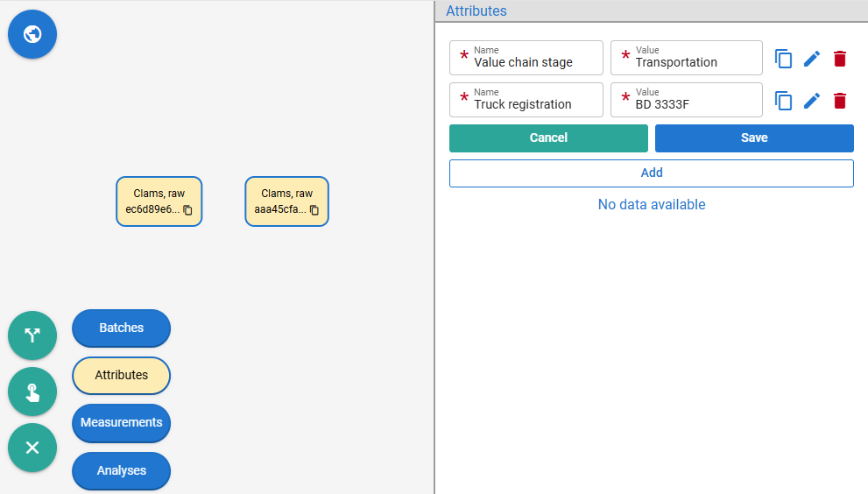Delete the Value chain stage attribute
Screen dimensions: 868x494
pos(840,59)
